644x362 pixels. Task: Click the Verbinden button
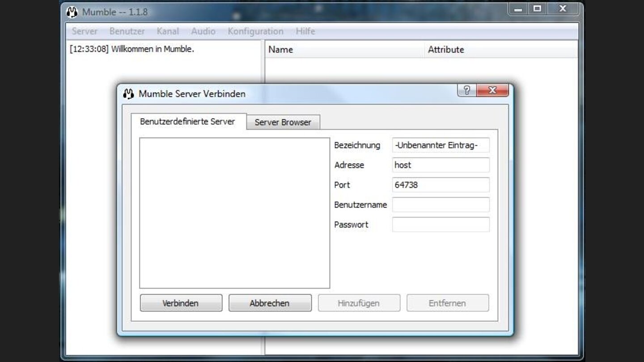[x=181, y=303]
